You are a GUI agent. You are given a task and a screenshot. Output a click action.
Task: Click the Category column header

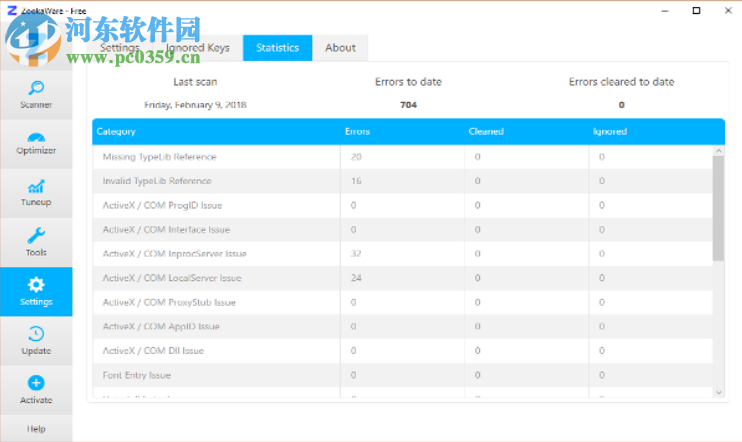(x=116, y=132)
